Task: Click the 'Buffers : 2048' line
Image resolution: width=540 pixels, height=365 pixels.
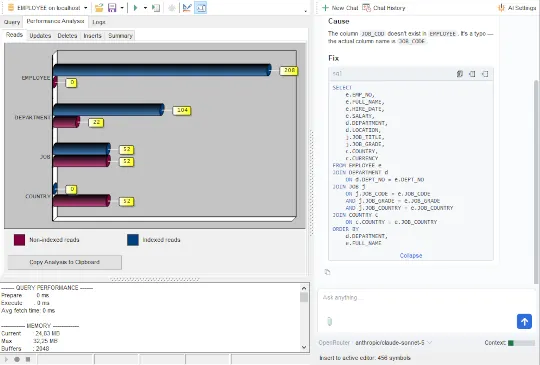Action: (25, 348)
